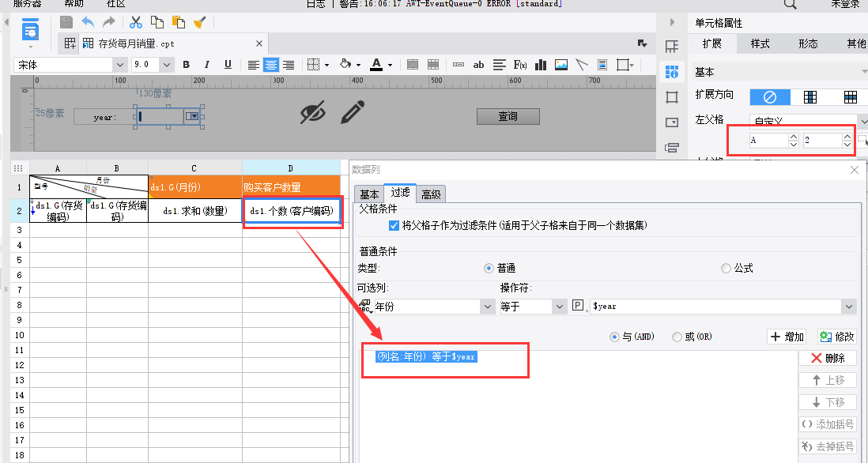868x463 pixels.
Task: Click the paste clipboard icon
Action: tap(178, 22)
